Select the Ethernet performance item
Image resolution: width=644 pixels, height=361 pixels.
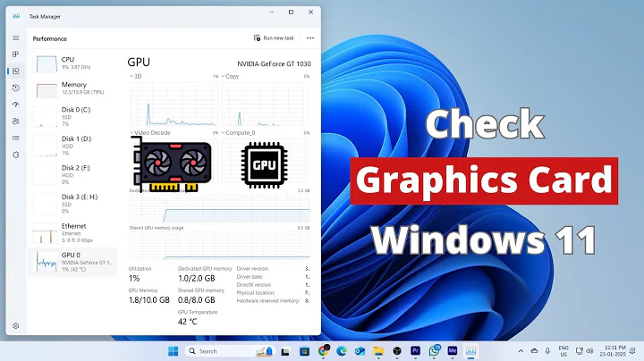click(x=73, y=233)
